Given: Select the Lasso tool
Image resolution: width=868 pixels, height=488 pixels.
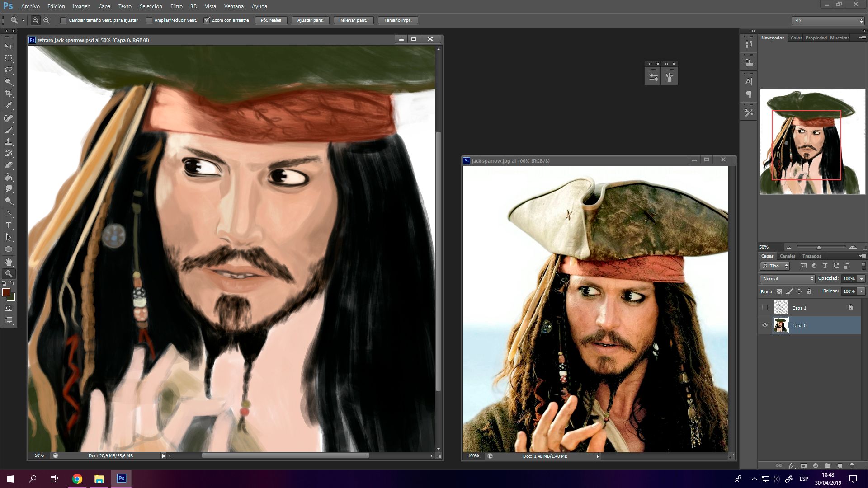Looking at the screenshot, I should click(x=9, y=70).
